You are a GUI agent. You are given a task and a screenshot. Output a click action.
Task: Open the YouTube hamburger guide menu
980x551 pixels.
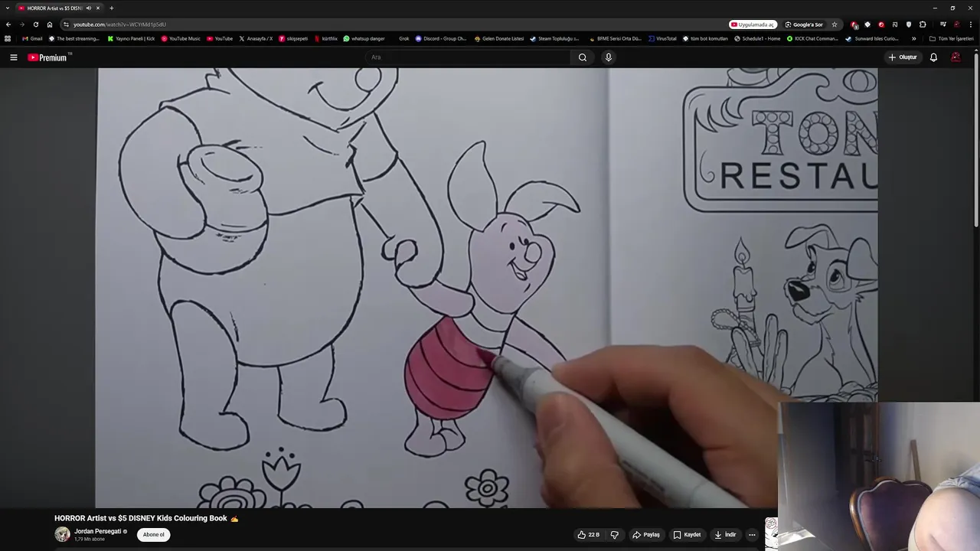(x=13, y=57)
